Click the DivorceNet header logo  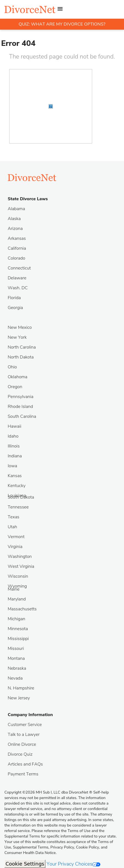pos(30,9)
